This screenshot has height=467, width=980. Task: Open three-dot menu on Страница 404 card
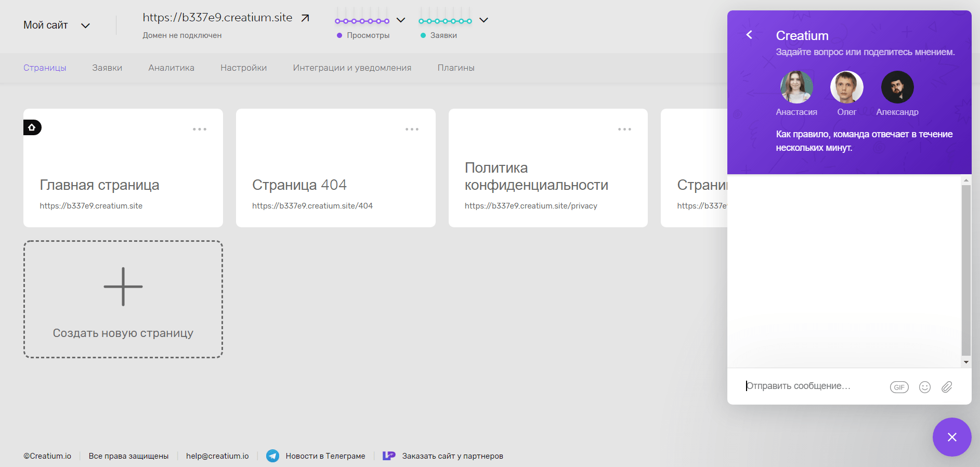click(412, 129)
